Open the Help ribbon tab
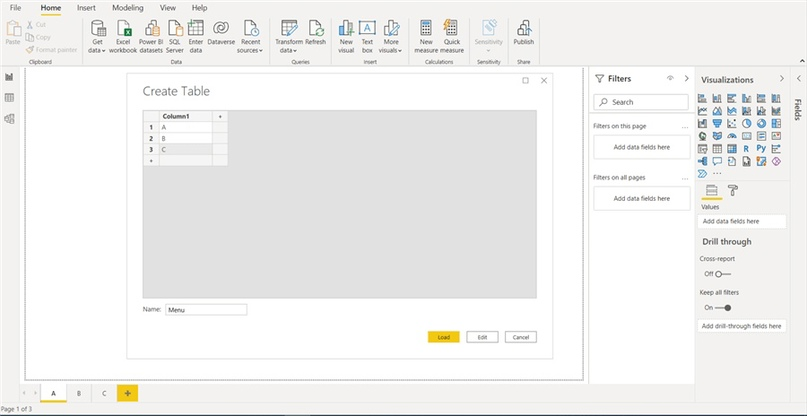807x416 pixels. click(199, 8)
